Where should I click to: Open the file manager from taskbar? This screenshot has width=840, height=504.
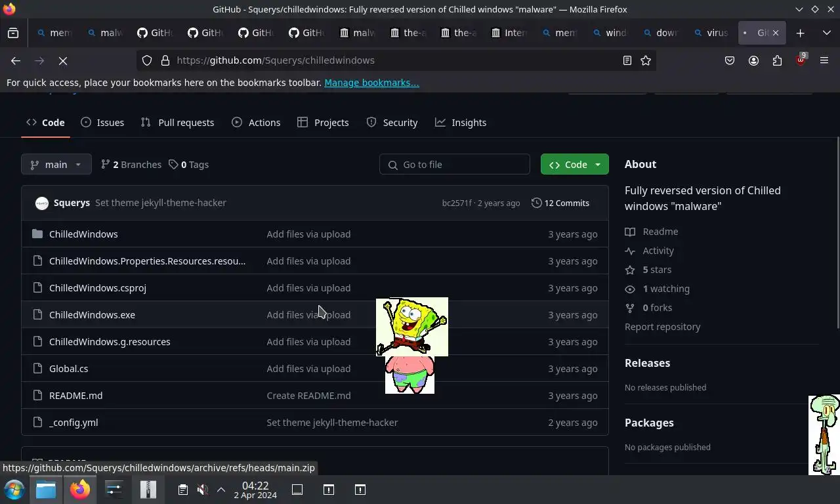46,490
